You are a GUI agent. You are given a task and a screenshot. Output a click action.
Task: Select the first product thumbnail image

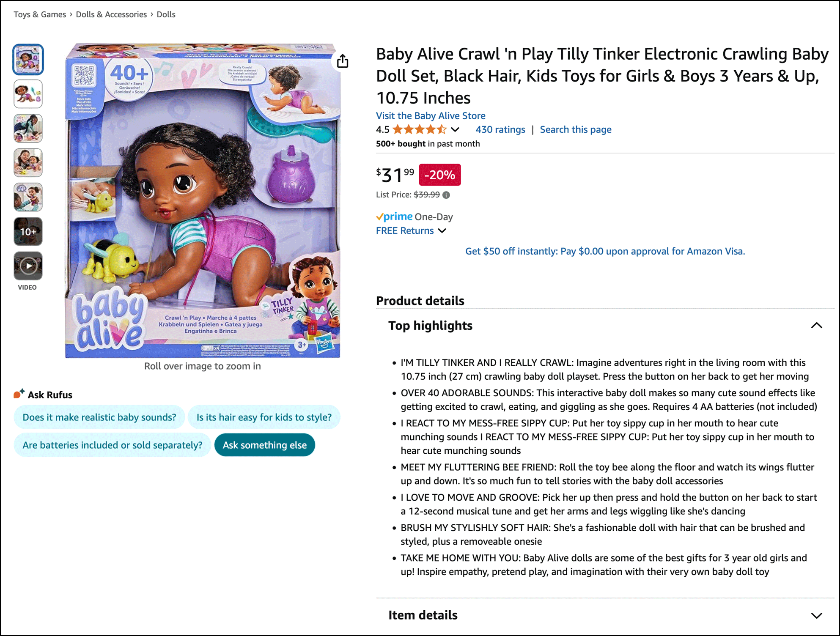pyautogui.click(x=28, y=59)
